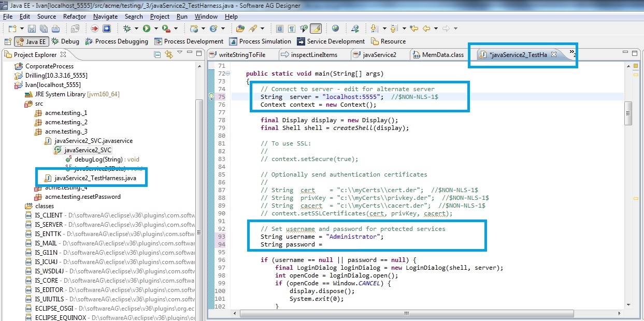
Task: Open the Navigate menu
Action: coord(106,16)
